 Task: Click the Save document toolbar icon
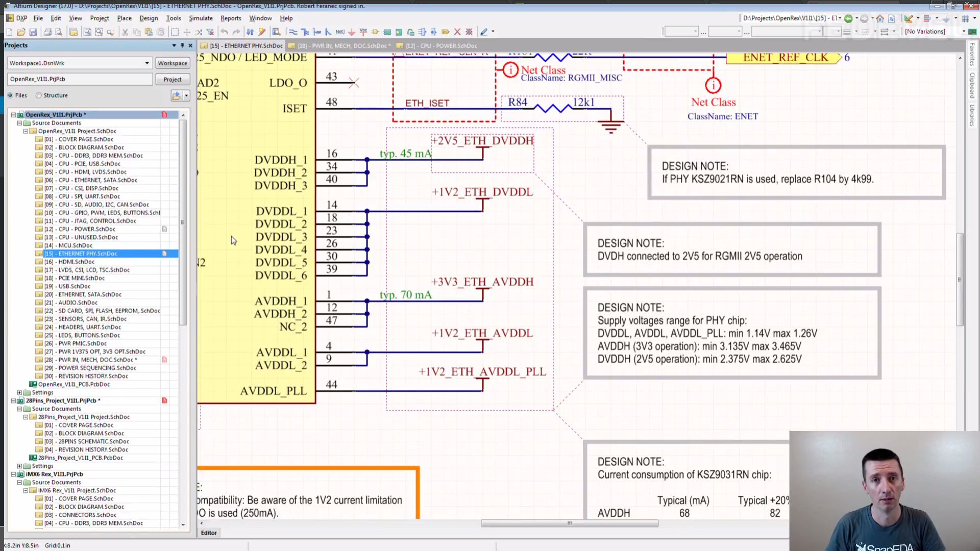tap(33, 32)
